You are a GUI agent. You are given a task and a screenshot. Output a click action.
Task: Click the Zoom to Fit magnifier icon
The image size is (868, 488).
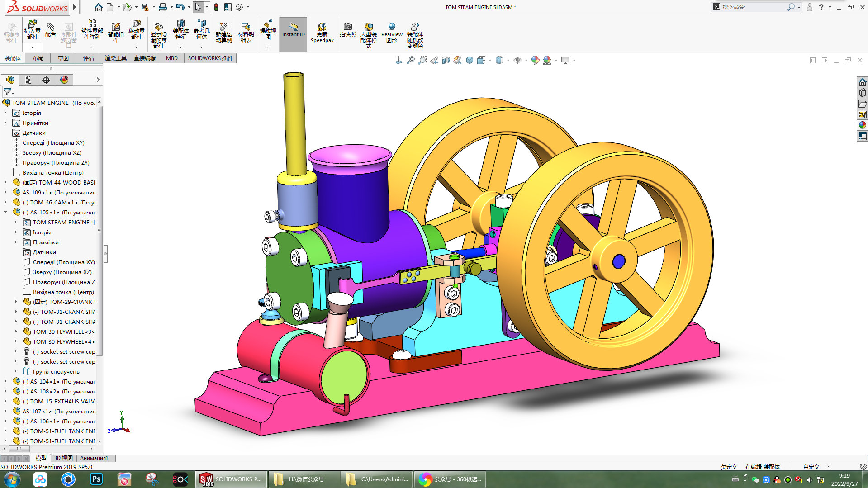click(410, 60)
